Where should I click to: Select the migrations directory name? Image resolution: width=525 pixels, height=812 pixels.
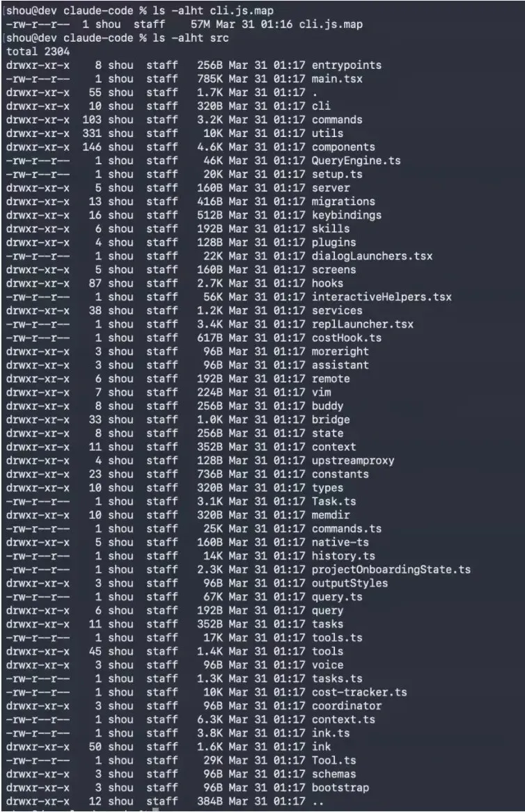[x=343, y=202]
